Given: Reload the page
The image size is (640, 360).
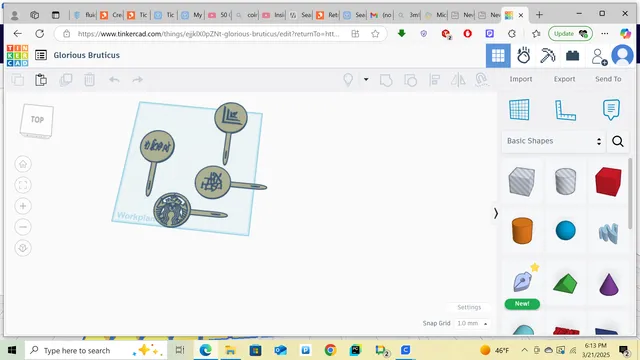Looking at the screenshot, I should pos(40,34).
